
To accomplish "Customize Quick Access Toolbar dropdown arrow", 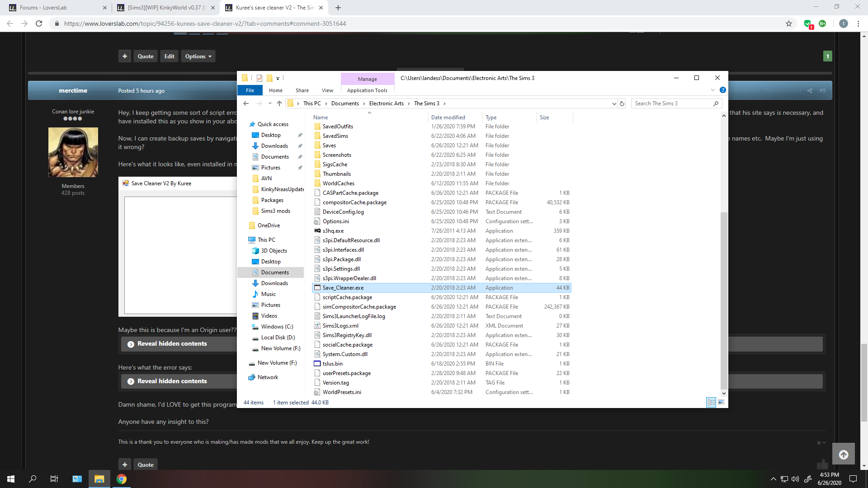I will click(278, 79).
